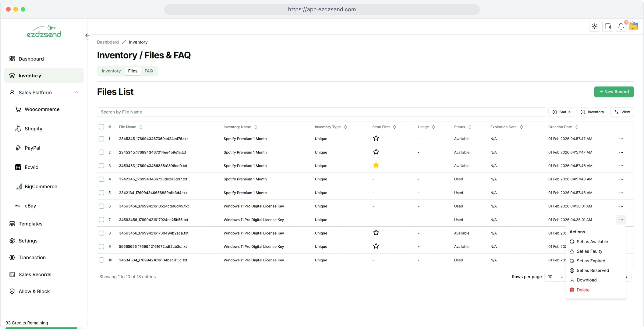
Task: Open the Status filter dropdown
Action: pyautogui.click(x=561, y=112)
